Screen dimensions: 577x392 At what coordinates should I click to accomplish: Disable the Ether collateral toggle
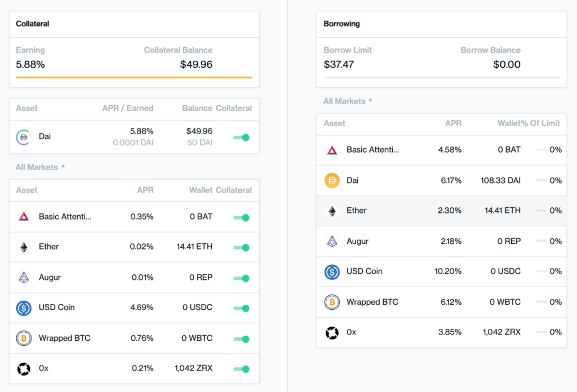pyautogui.click(x=242, y=247)
